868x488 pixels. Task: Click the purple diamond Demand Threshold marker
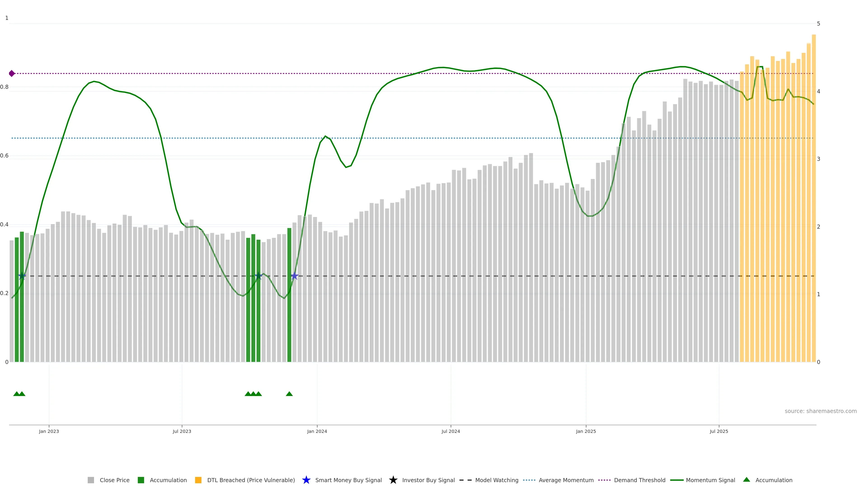pyautogui.click(x=12, y=73)
